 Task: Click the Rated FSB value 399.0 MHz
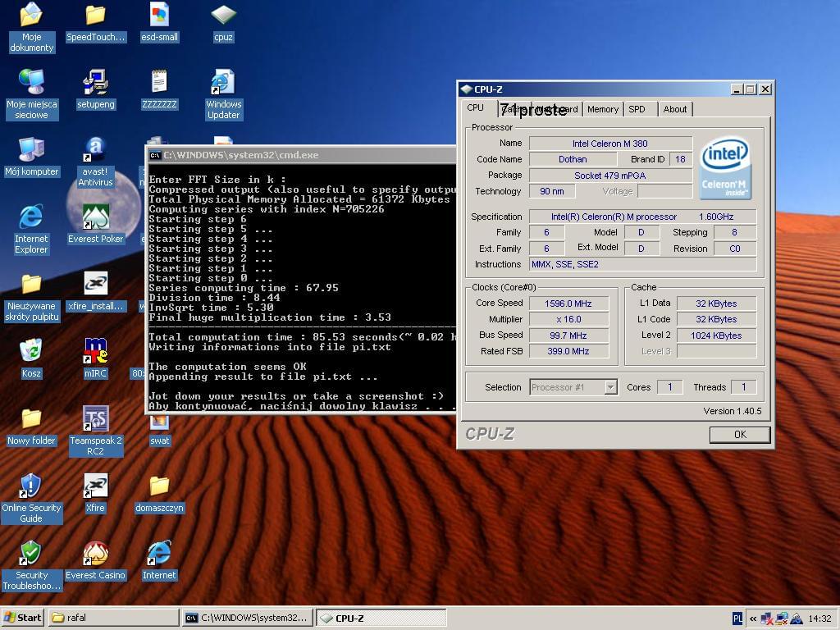pyautogui.click(x=568, y=351)
